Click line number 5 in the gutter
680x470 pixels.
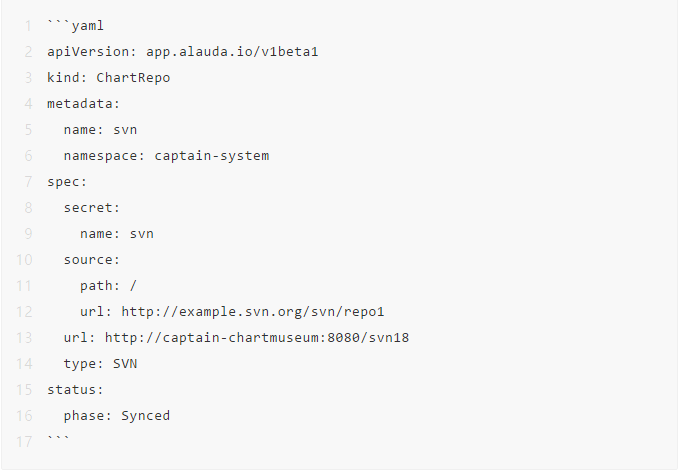pos(27,129)
